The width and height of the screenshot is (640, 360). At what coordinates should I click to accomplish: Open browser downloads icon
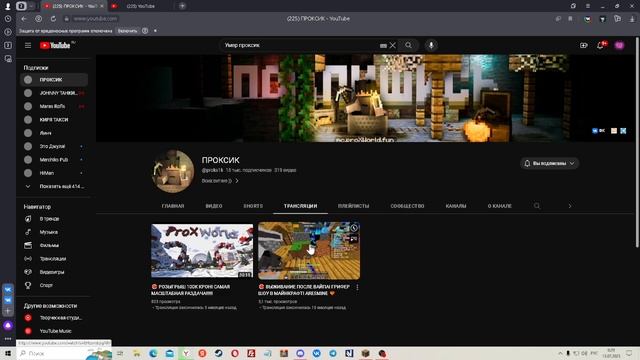click(x=632, y=19)
